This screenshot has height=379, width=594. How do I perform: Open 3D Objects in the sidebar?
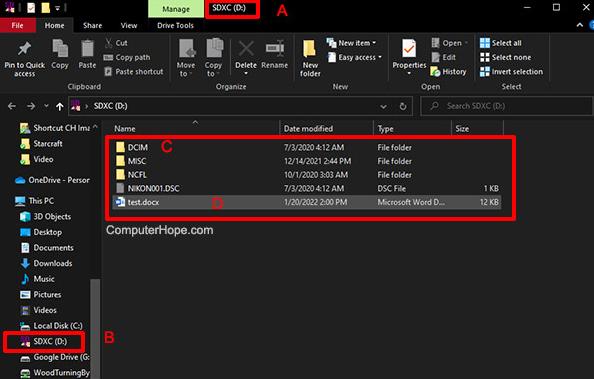45,216
